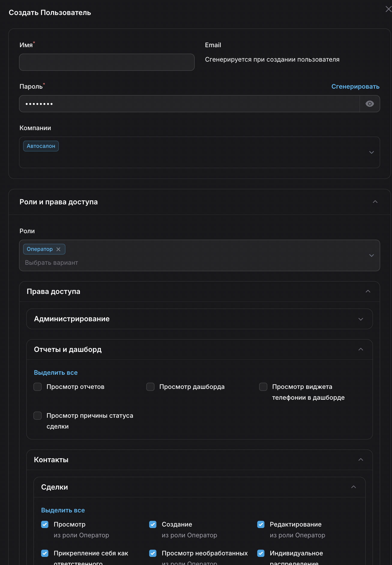Collapse the Контакты section

pyautogui.click(x=360, y=460)
